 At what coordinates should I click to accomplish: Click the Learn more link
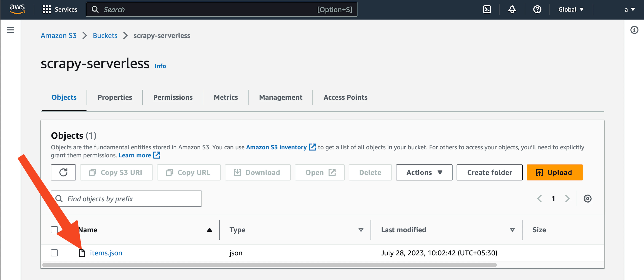tap(135, 155)
